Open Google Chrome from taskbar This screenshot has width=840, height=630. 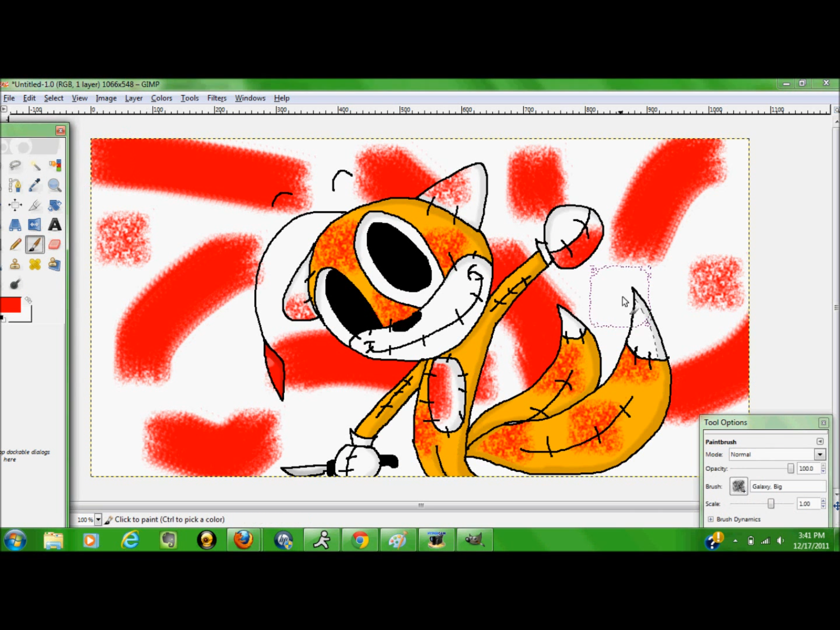[360, 540]
